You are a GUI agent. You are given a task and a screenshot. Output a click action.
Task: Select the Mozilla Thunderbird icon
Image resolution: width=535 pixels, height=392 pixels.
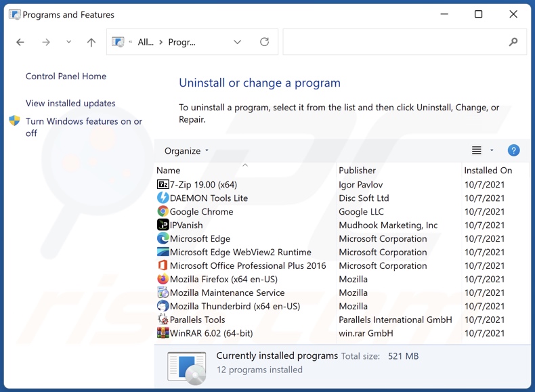tap(163, 307)
